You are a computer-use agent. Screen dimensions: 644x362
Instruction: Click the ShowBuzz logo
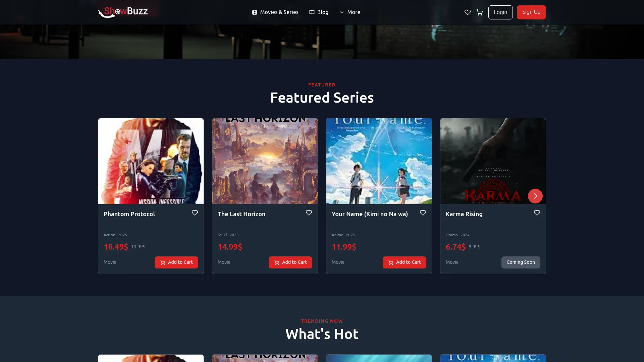(x=123, y=12)
